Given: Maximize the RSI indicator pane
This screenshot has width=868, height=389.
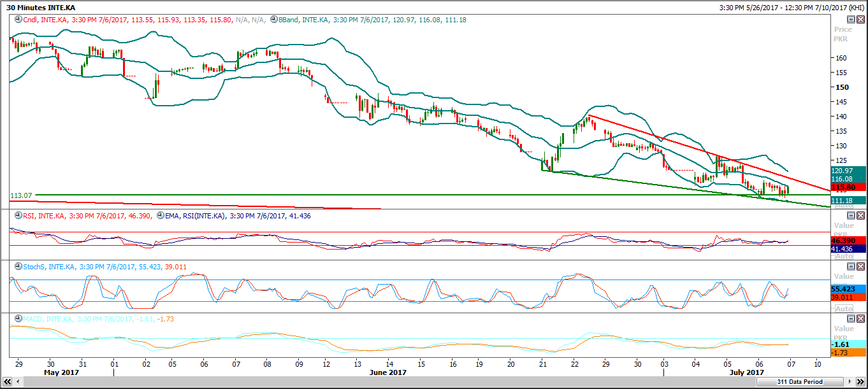Looking at the screenshot, I should [x=851, y=216].
